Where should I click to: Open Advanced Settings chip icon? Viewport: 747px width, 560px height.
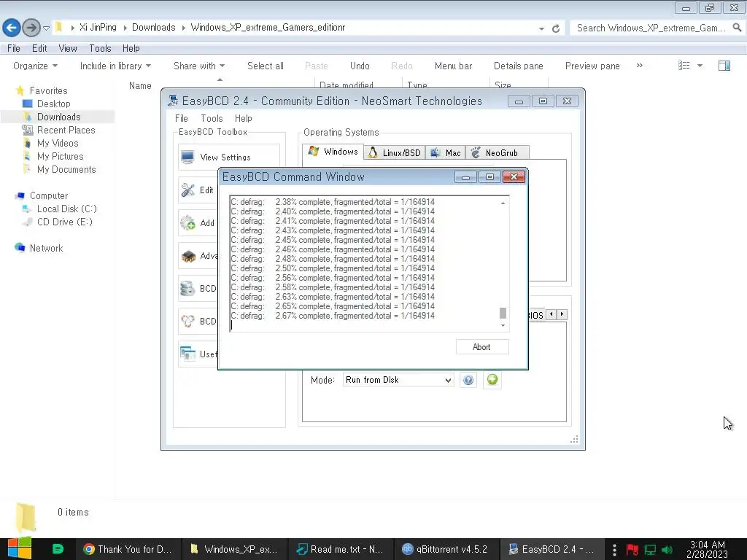pos(188,256)
